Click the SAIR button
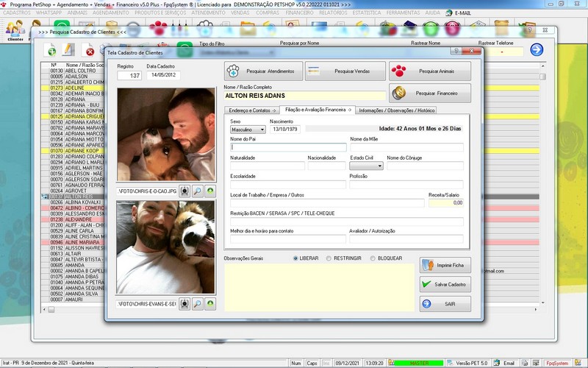 pyautogui.click(x=445, y=304)
